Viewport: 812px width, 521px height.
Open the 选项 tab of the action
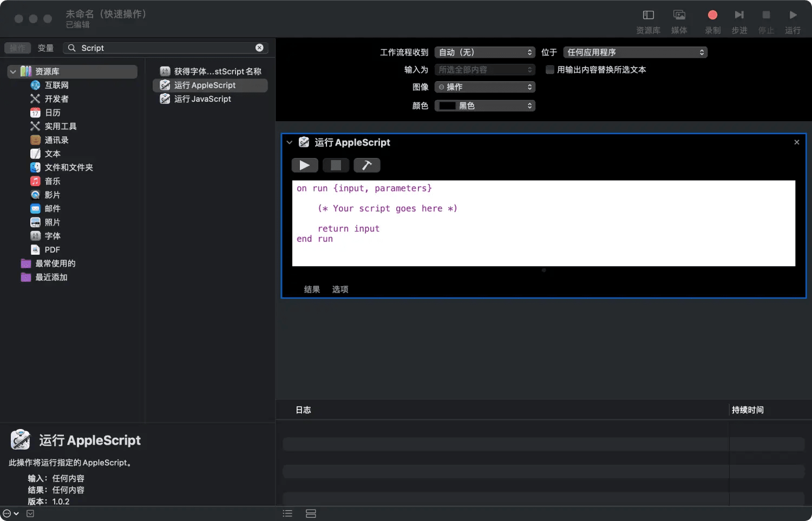[x=340, y=289]
